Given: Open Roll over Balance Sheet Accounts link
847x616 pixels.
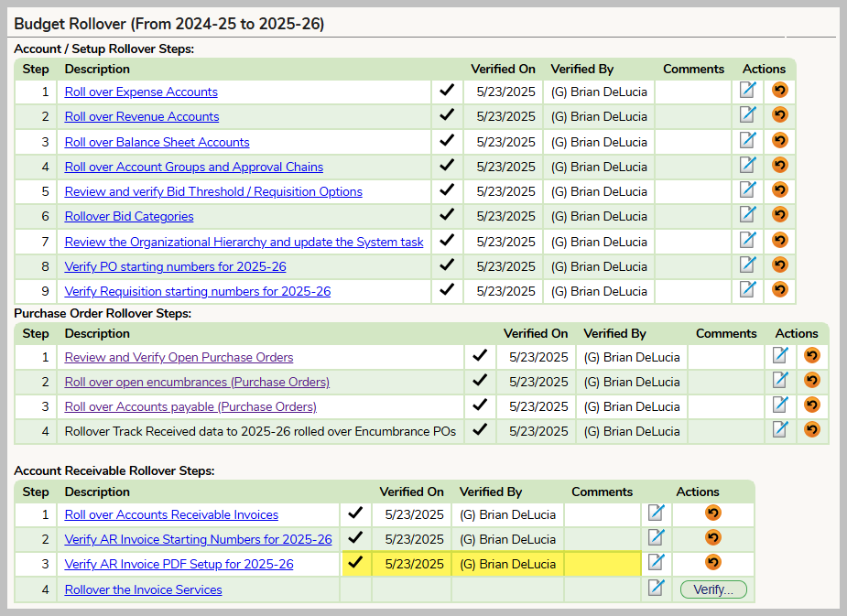Looking at the screenshot, I should tap(157, 142).
